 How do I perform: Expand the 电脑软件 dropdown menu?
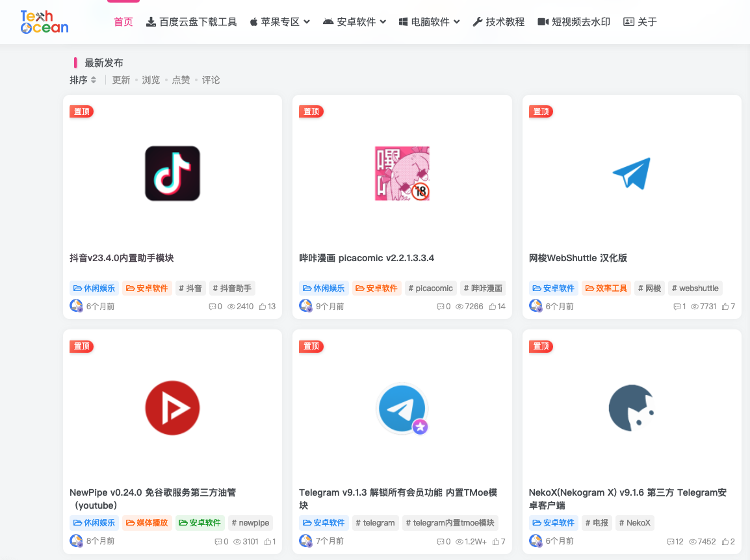point(430,22)
